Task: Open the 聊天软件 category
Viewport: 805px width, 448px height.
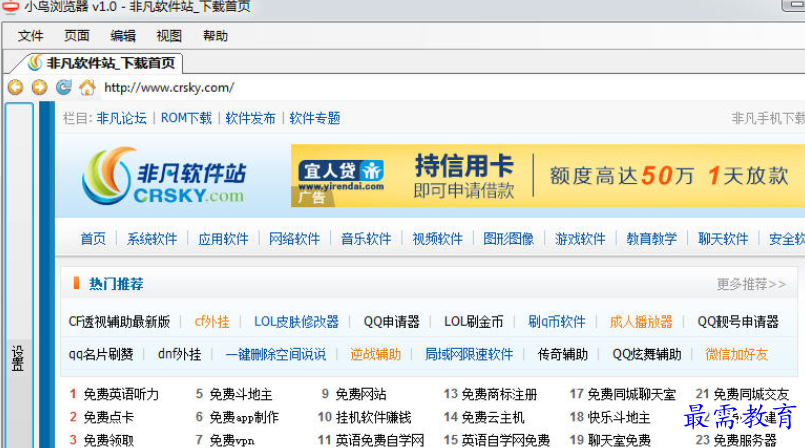Action: (x=723, y=239)
